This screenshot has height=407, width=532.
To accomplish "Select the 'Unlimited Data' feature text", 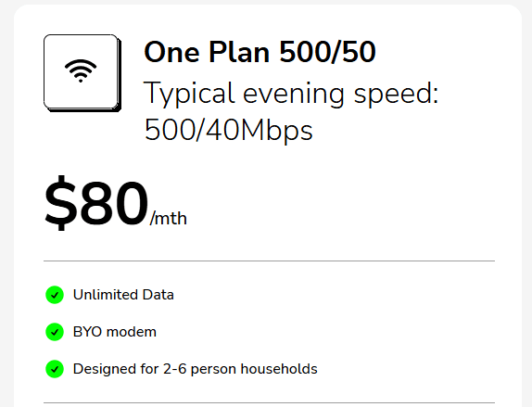I will click(x=123, y=295).
